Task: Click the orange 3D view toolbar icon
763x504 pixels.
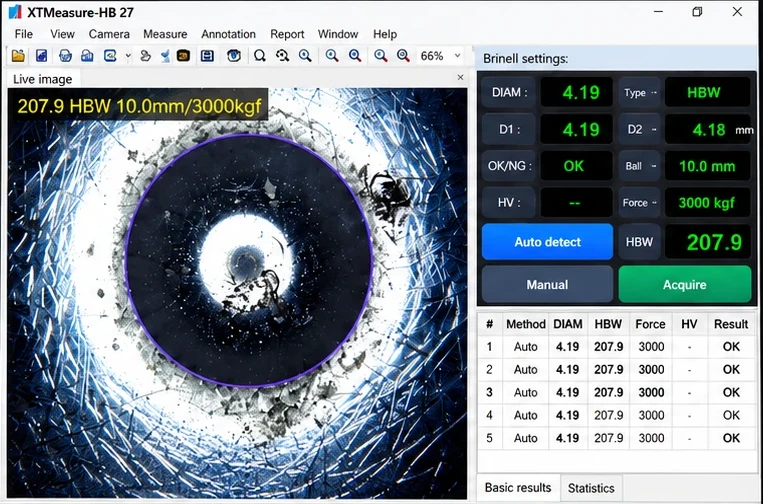Action: point(183,56)
